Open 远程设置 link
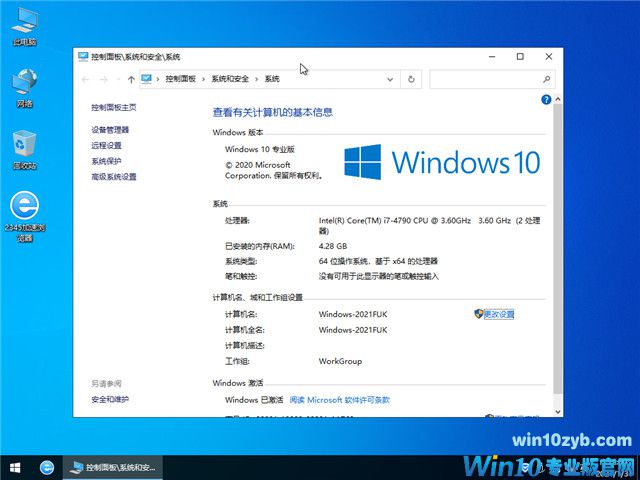Screen dimensions: 640x480 [106, 145]
